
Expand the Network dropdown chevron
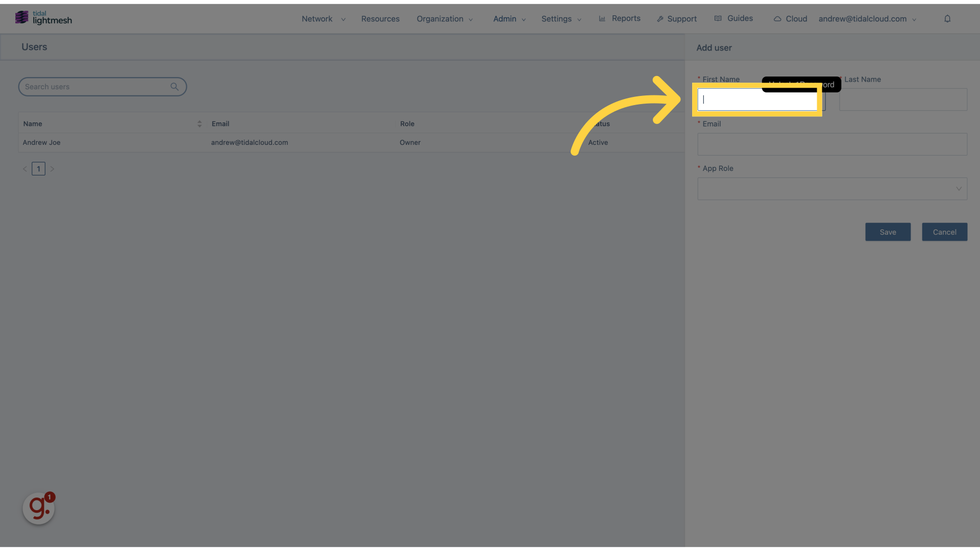[x=344, y=19]
